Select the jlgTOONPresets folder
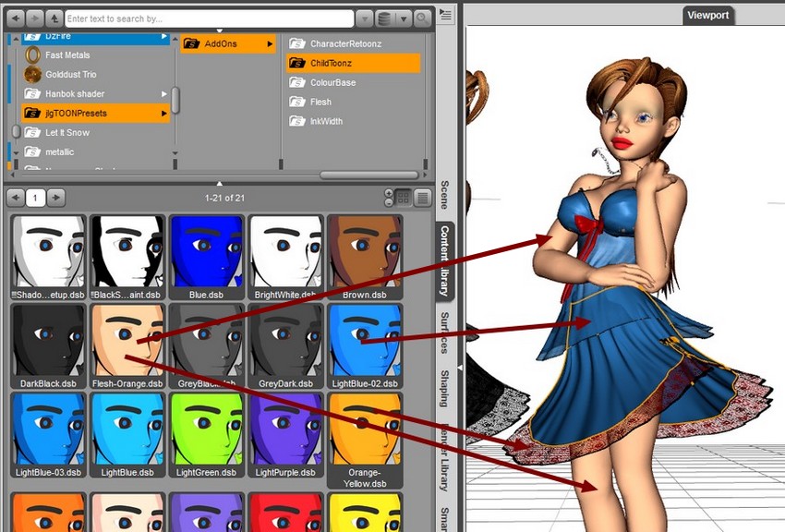 95,113
